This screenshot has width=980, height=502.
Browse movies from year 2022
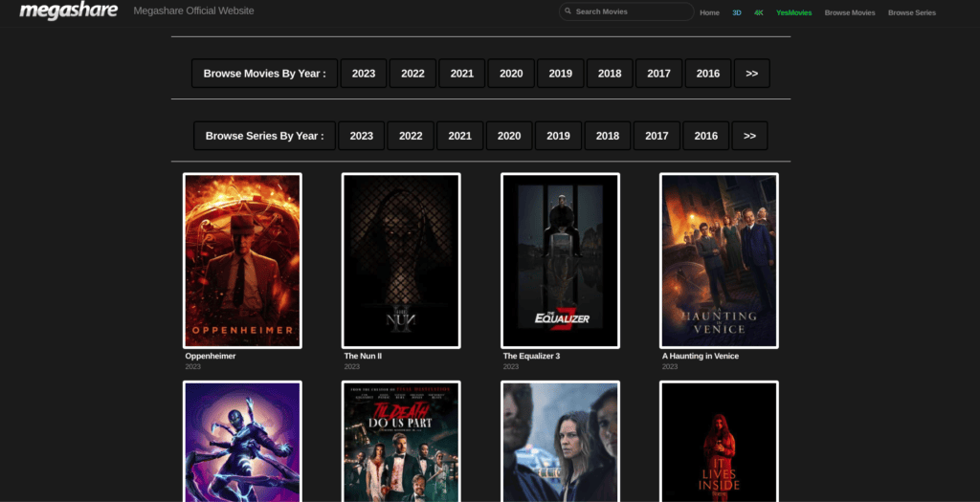[x=413, y=73]
